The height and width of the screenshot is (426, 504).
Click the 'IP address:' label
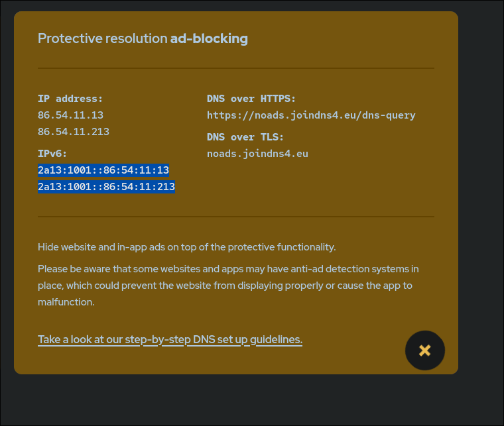point(70,99)
